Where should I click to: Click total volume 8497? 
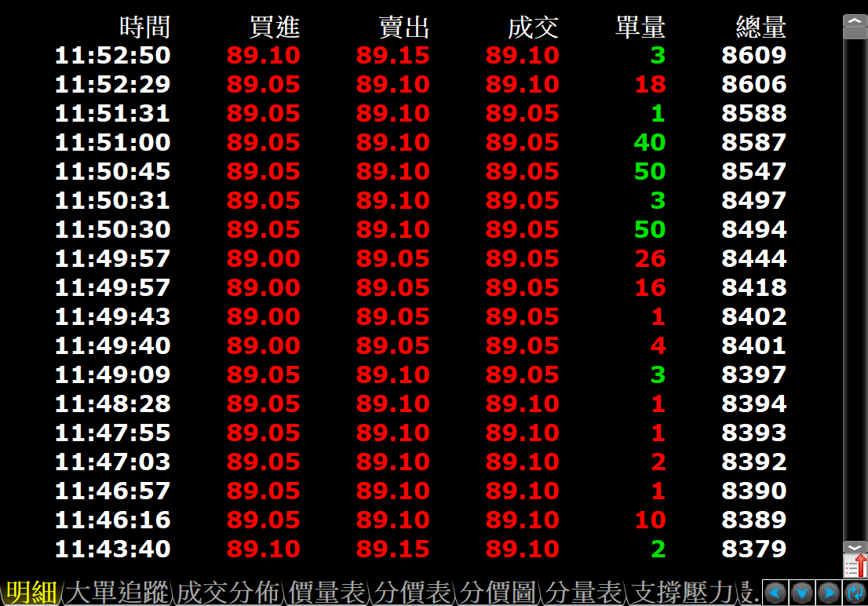click(754, 200)
